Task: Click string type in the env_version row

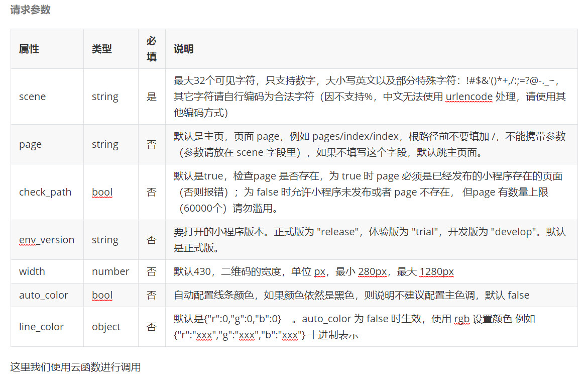Action: 105,240
